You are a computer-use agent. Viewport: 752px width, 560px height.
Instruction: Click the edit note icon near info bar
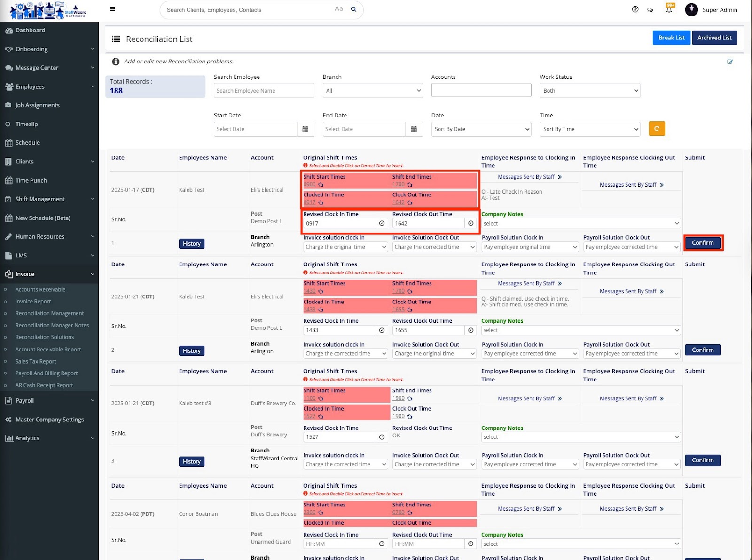pyautogui.click(x=730, y=62)
